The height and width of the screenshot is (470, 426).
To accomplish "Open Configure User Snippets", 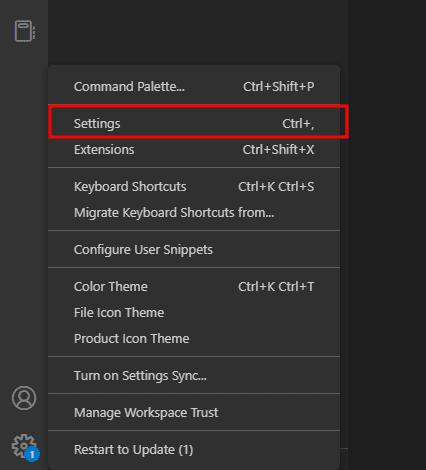I will [x=194, y=250].
